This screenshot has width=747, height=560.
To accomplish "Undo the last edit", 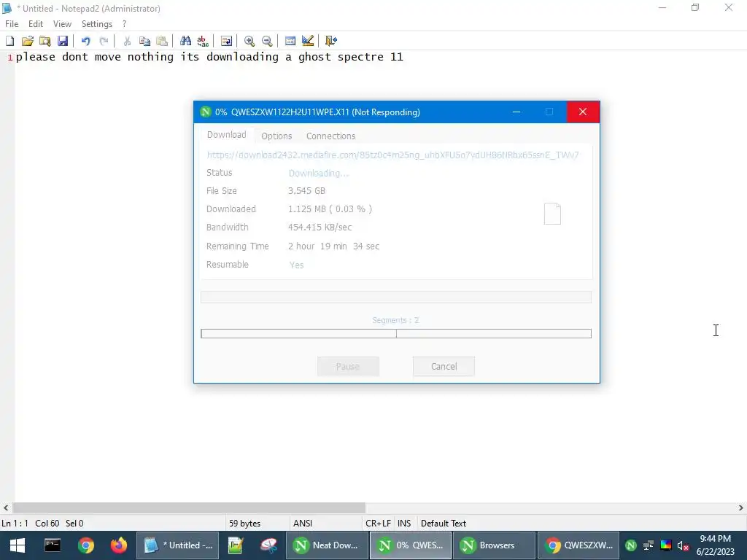I will click(86, 41).
